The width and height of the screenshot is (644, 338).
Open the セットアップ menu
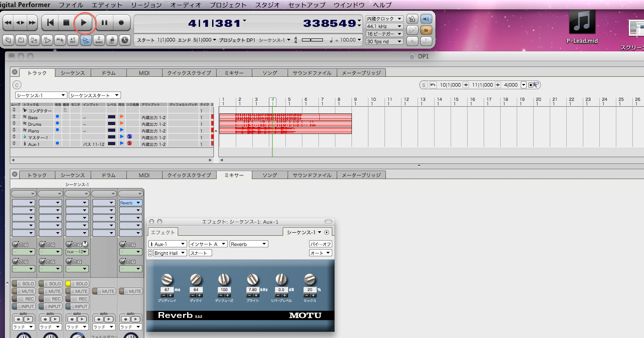tap(308, 5)
